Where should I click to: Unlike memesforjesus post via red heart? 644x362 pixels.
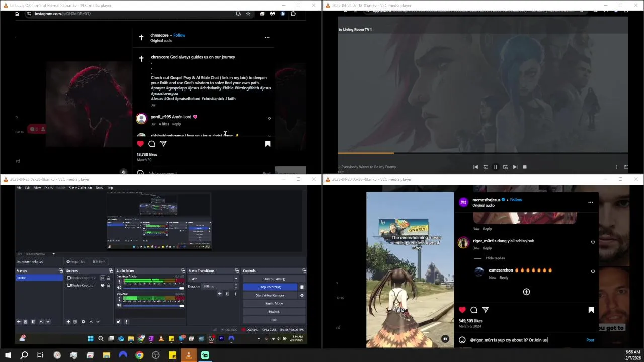pos(462,310)
